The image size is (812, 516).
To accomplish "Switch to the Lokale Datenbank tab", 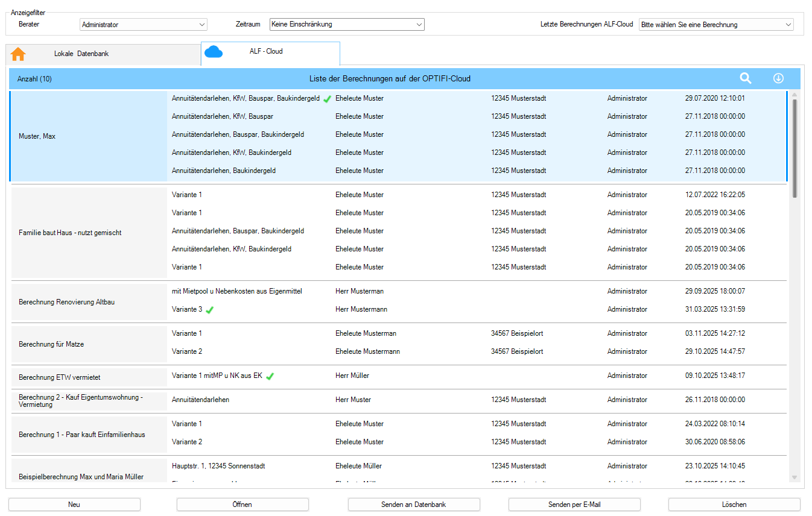I will point(81,54).
